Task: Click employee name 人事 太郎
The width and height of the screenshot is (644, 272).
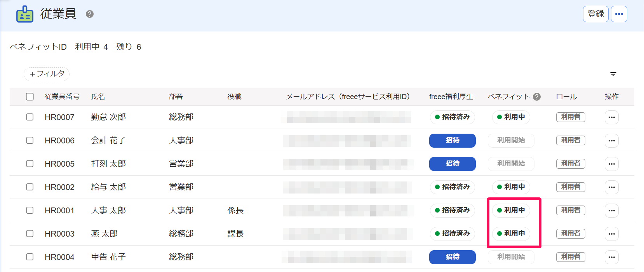Action: (x=108, y=210)
